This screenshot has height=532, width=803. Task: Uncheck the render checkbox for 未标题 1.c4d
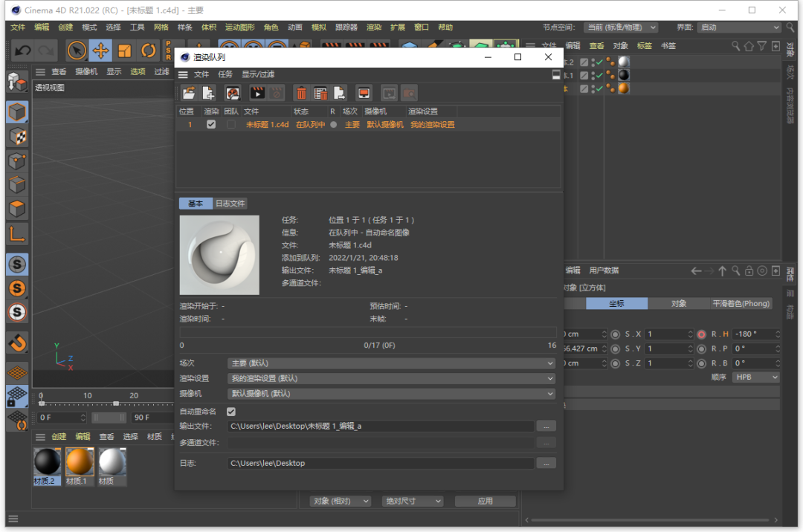211,123
